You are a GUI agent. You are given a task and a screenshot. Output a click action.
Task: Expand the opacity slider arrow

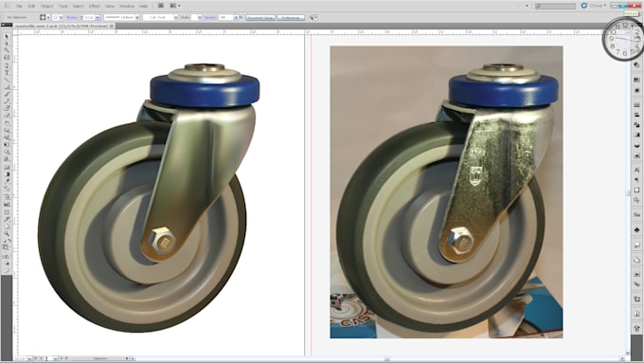click(x=236, y=17)
